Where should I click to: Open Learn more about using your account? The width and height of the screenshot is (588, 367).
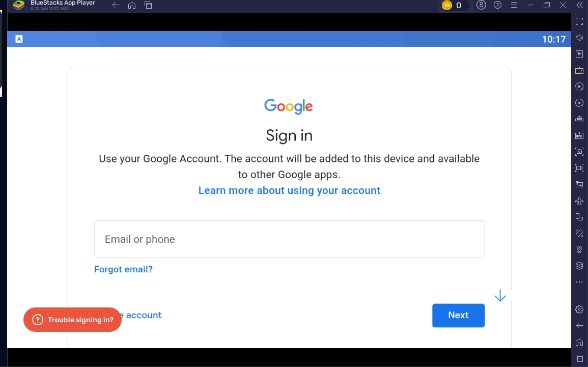point(289,190)
